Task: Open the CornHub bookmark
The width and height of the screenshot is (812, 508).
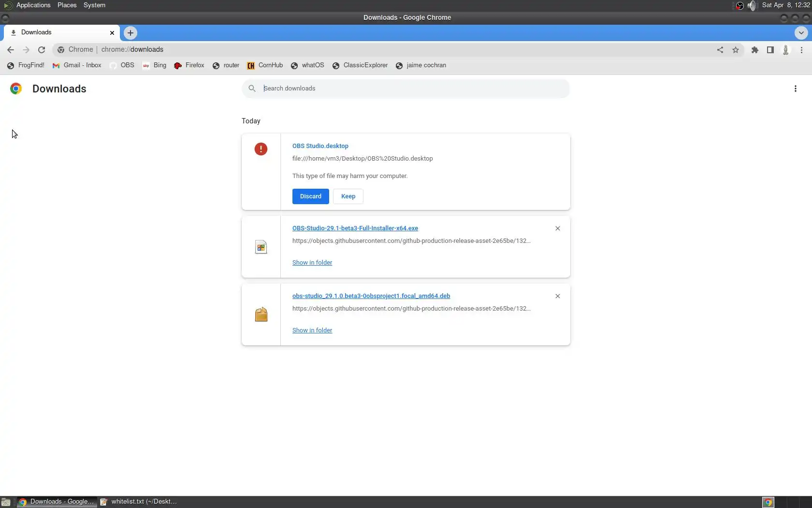Action: tap(265, 65)
